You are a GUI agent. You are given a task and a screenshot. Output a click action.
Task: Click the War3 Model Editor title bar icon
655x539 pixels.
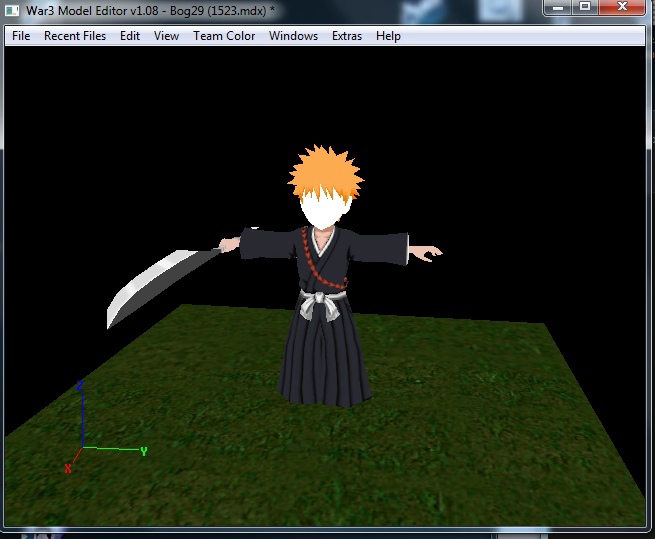coord(12,10)
